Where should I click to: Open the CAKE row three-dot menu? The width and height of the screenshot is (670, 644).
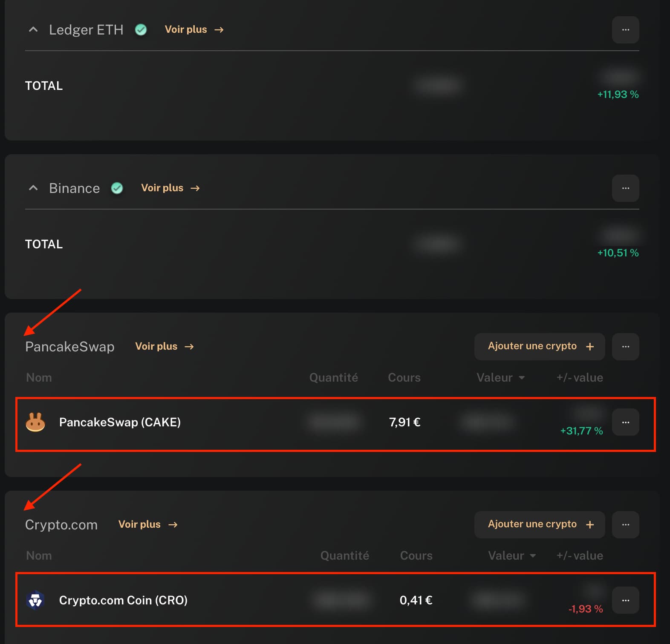pos(625,422)
